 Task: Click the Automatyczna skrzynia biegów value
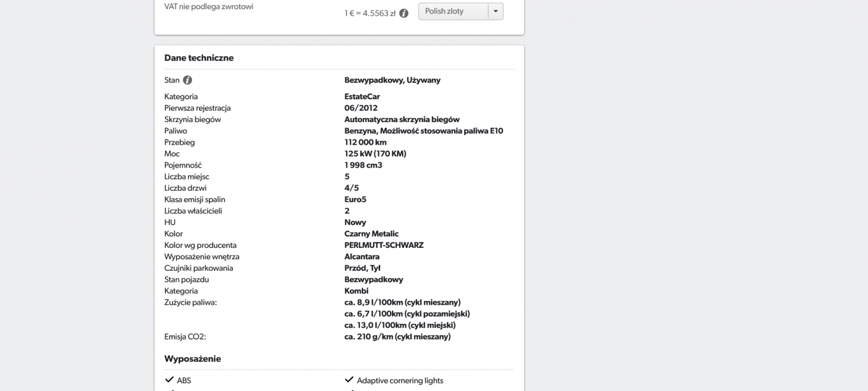(x=401, y=119)
